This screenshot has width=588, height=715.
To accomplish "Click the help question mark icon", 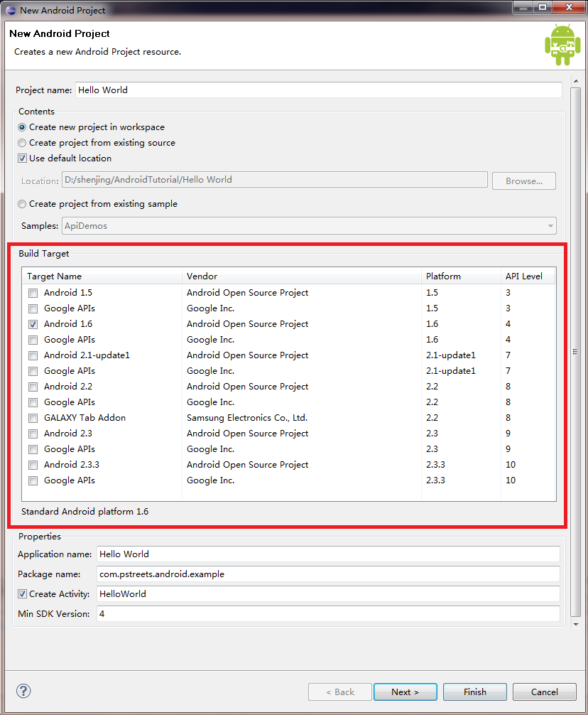I will click(x=23, y=691).
